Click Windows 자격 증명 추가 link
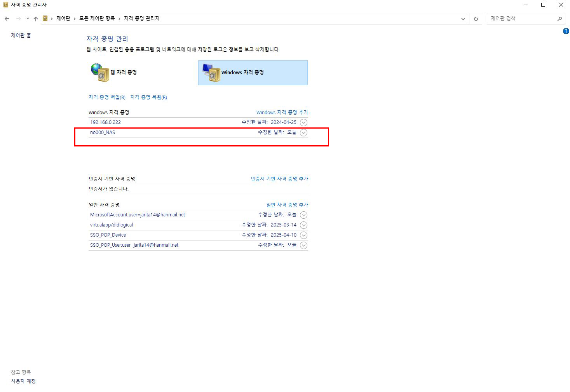The image size is (570, 392). [282, 112]
